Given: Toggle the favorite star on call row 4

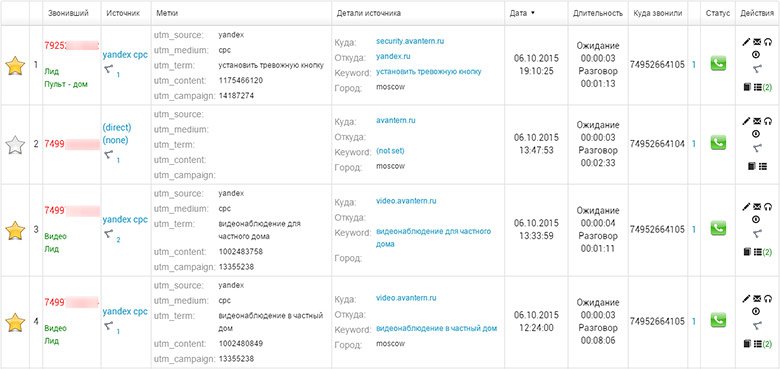Looking at the screenshot, I should coord(15,322).
